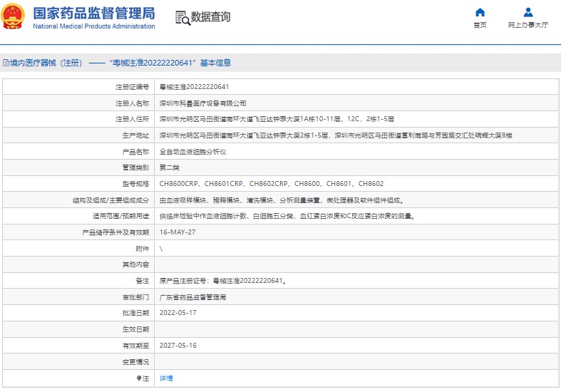The width and height of the screenshot is (561, 392).
Task: Select the 备注 original registration text
Action: pos(223,281)
